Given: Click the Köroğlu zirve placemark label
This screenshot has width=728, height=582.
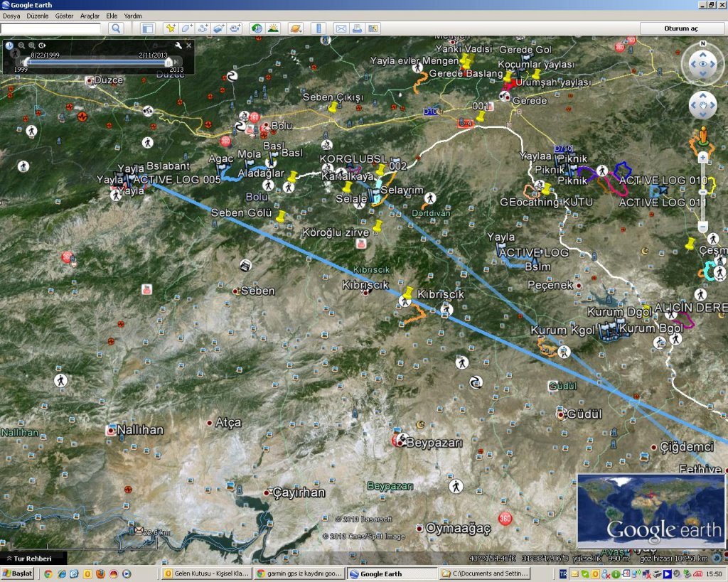Looking at the screenshot, I should click(x=336, y=232).
